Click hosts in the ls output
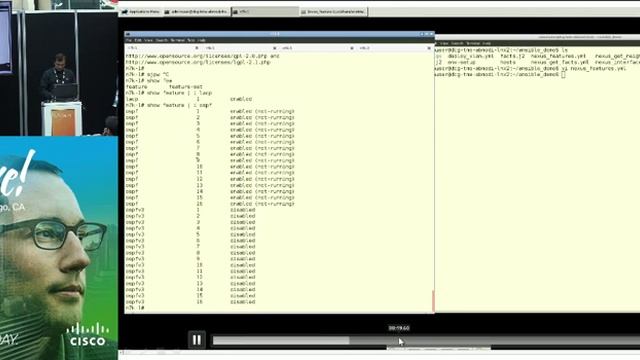The width and height of the screenshot is (640, 360). [x=508, y=62]
